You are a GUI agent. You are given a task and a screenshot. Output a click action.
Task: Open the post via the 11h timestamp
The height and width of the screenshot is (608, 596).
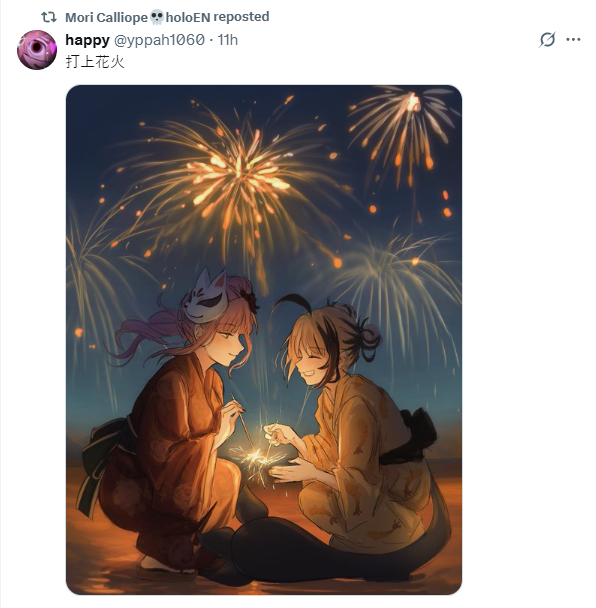228,40
